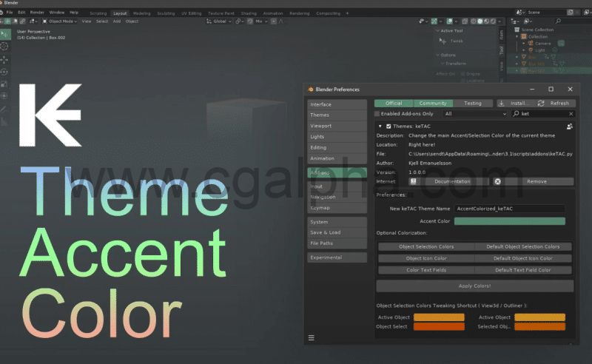
Task: Toggle viewport overlays visibility
Action: click(x=450, y=21)
